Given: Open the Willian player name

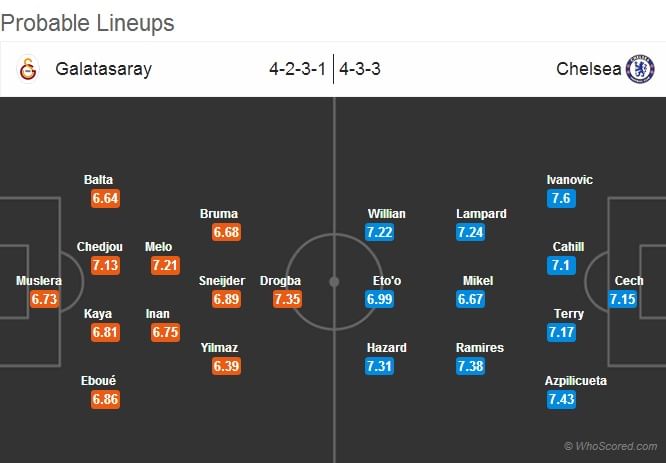Looking at the screenshot, I should (x=386, y=213).
